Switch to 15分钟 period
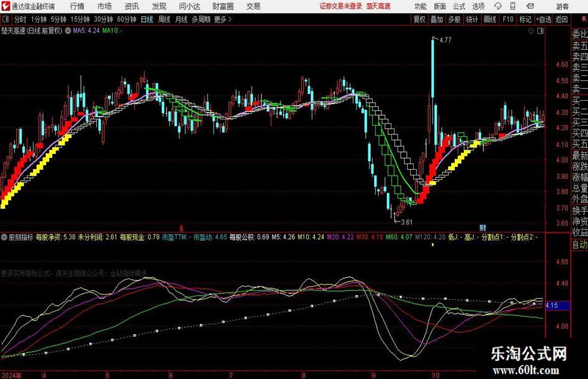 click(80, 19)
